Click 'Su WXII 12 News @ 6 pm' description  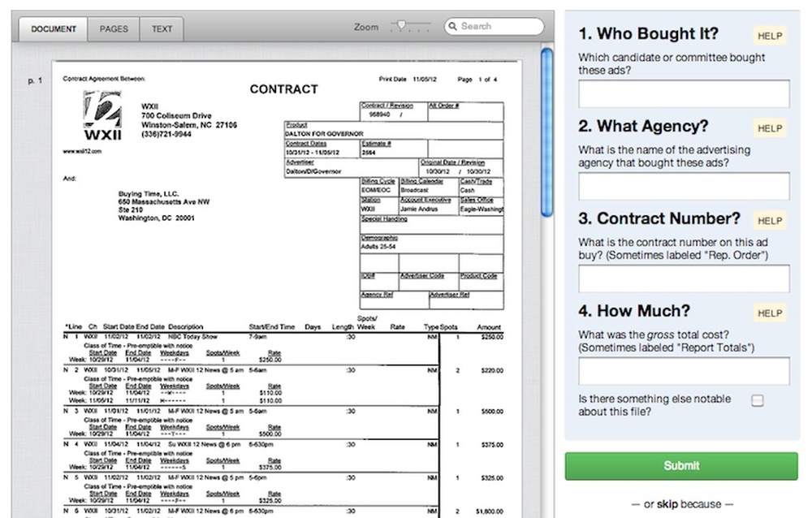point(204,444)
